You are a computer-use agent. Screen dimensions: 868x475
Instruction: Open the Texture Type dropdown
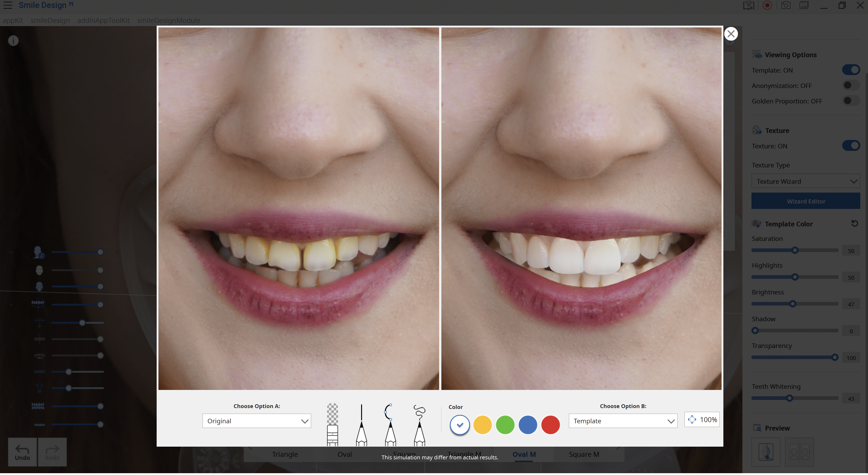point(806,181)
